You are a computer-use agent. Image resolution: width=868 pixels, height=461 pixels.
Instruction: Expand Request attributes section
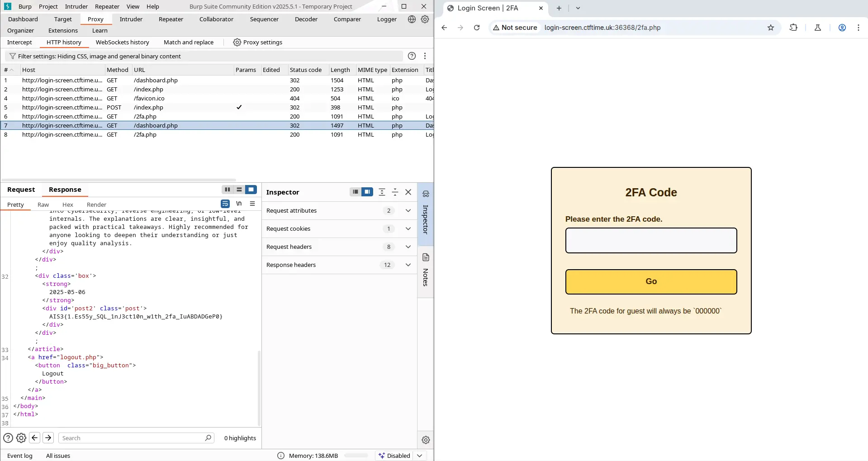[408, 210]
